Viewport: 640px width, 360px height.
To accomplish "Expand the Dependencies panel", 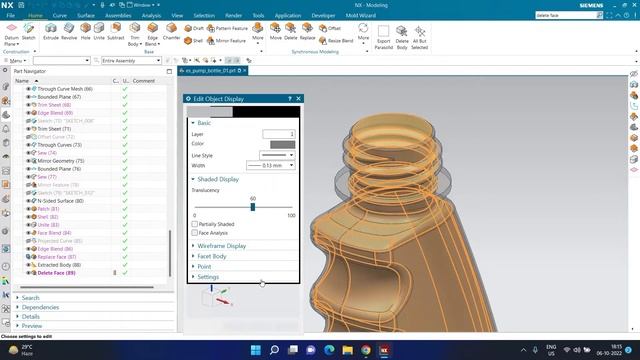I will (40, 307).
